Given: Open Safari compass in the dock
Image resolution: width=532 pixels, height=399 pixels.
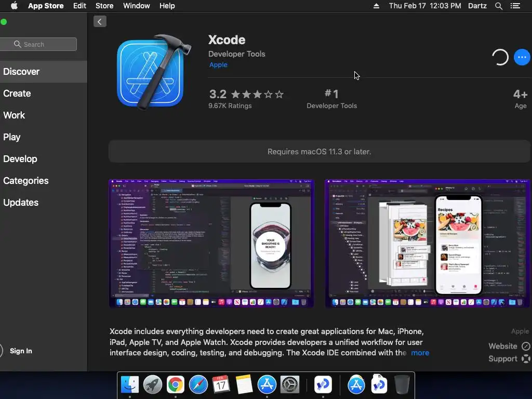Looking at the screenshot, I should point(198,385).
